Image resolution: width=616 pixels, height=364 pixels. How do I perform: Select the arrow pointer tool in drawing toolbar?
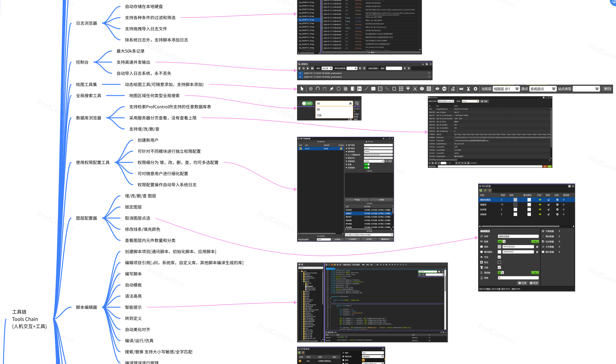coord(302,89)
